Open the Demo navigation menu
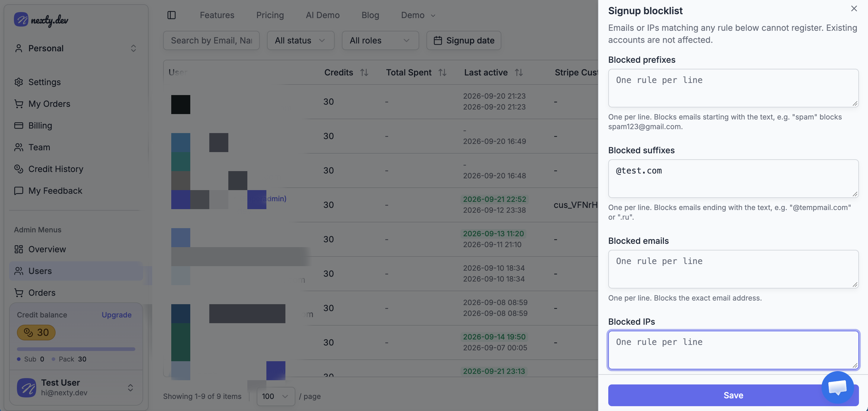Viewport: 868px width, 411px height. tap(418, 15)
